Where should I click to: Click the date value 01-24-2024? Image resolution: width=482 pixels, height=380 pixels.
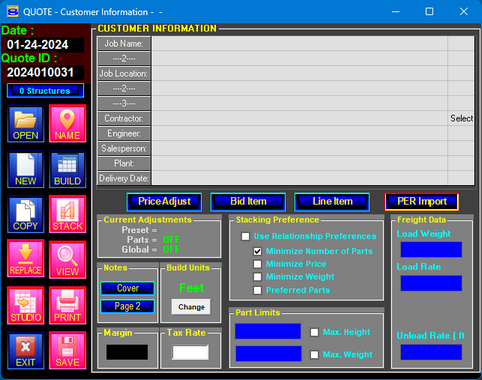[x=38, y=45]
